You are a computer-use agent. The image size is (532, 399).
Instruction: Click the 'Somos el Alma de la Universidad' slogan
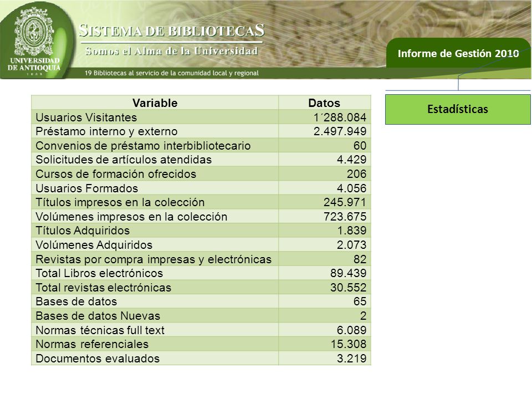pos(172,51)
